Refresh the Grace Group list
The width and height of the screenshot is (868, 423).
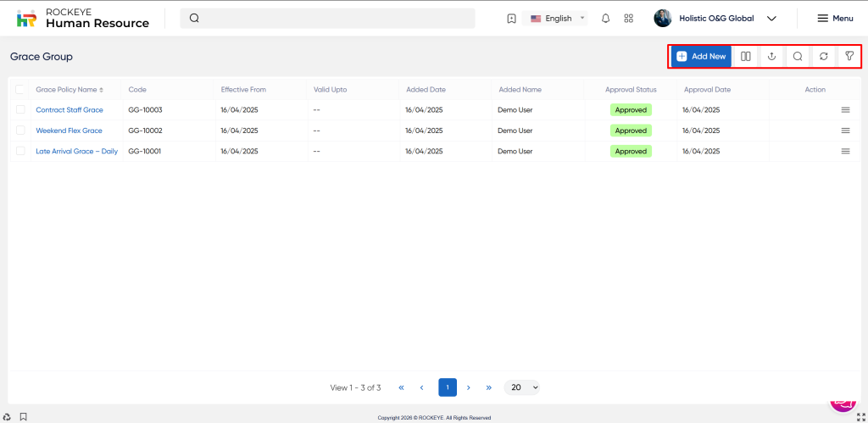coord(823,57)
